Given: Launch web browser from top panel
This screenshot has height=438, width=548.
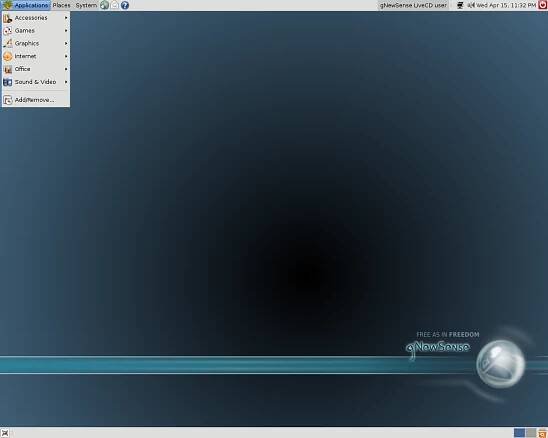Looking at the screenshot, I should click(x=104, y=5).
